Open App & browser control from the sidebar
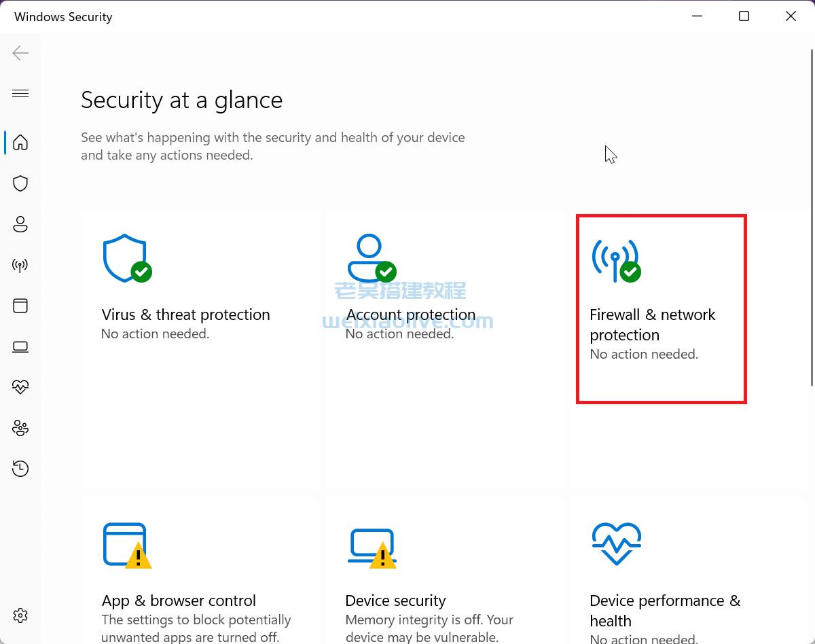This screenshot has width=815, height=644. 20,306
